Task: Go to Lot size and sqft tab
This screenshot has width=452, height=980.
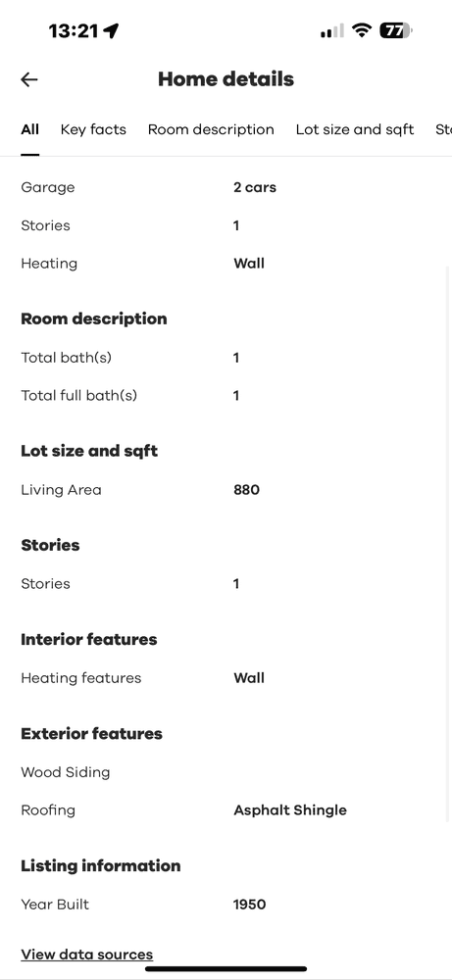Action: 355,129
